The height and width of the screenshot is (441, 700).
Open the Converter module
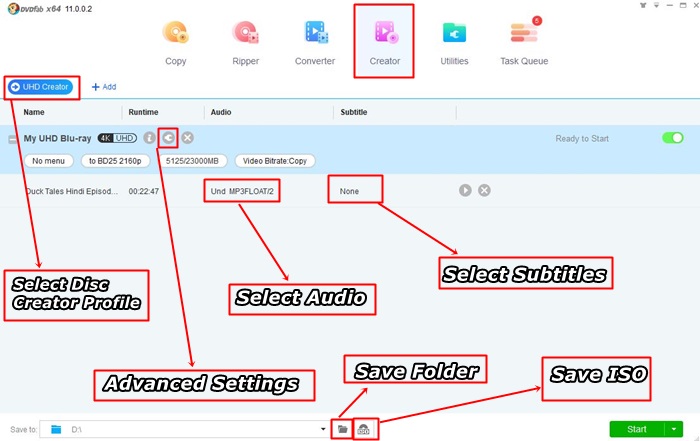(315, 43)
